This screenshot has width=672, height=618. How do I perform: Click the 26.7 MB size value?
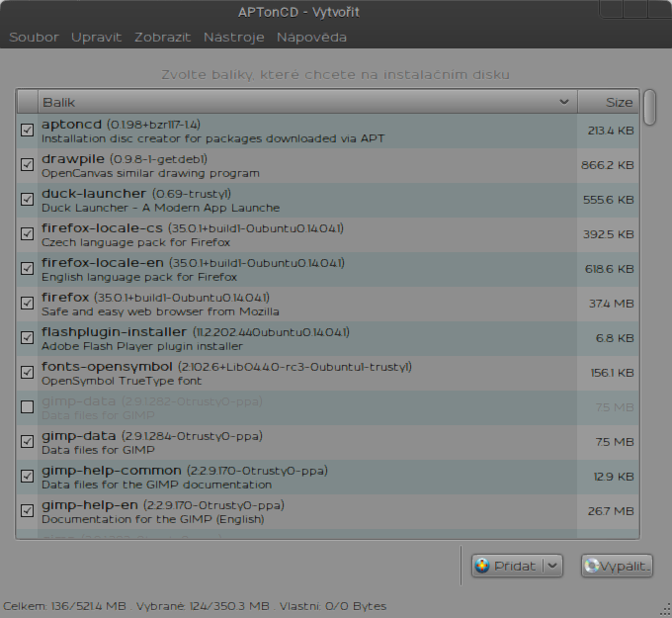coord(611,511)
